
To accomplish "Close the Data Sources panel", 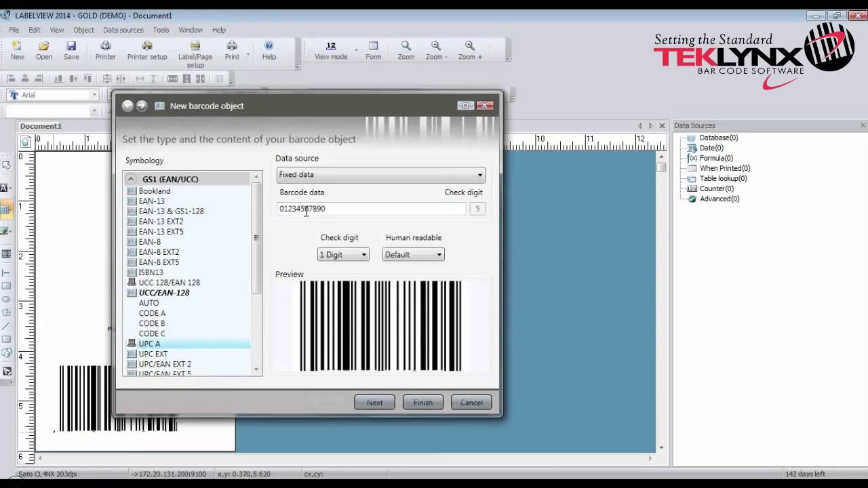I will coord(863,125).
